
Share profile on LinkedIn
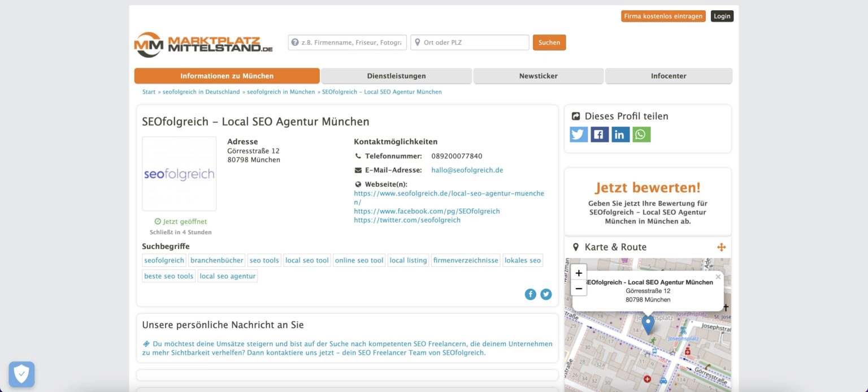coord(620,134)
